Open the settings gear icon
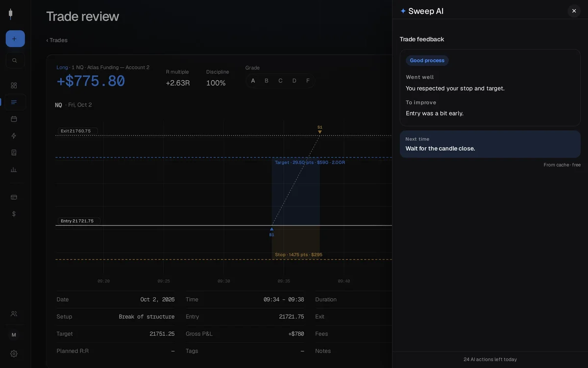The width and height of the screenshot is (588, 368). coord(14,354)
